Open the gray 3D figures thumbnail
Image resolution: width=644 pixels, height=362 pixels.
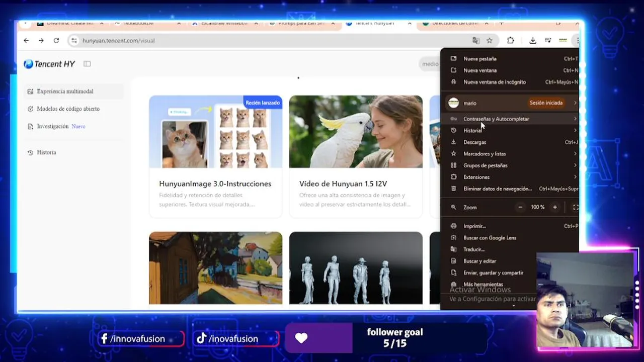point(356,268)
